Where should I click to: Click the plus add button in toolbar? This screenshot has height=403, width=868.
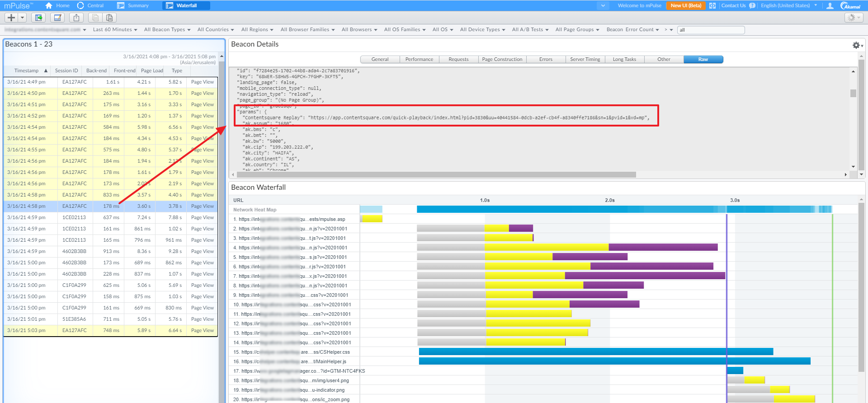tap(11, 18)
